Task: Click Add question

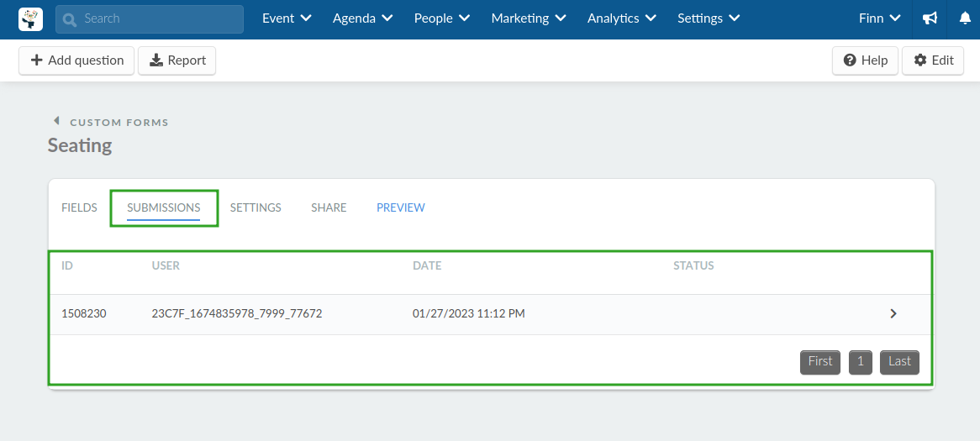Action: tap(76, 60)
